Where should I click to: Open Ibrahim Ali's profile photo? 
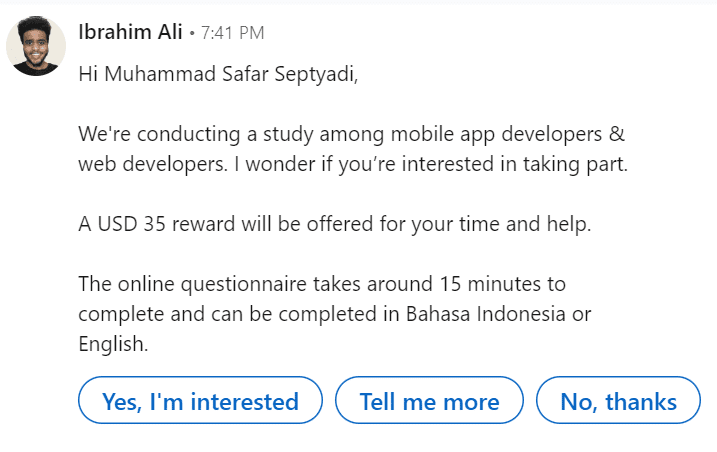pos(37,46)
